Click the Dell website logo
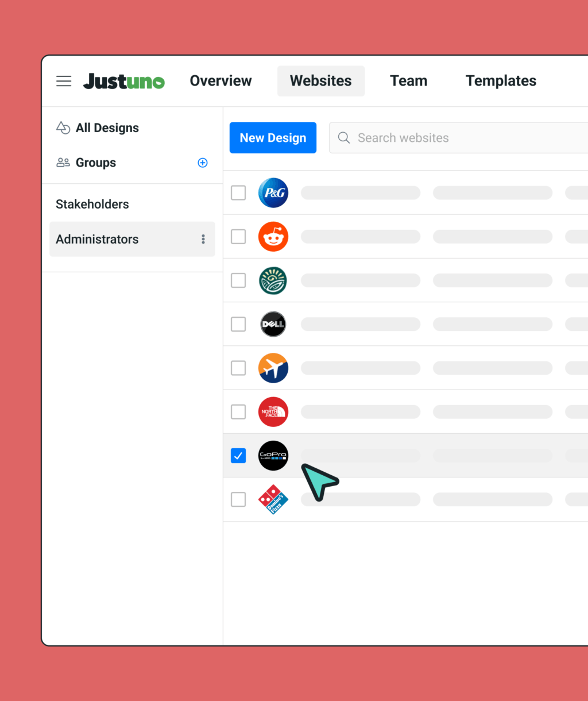Viewport: 588px width, 701px height. click(x=273, y=324)
